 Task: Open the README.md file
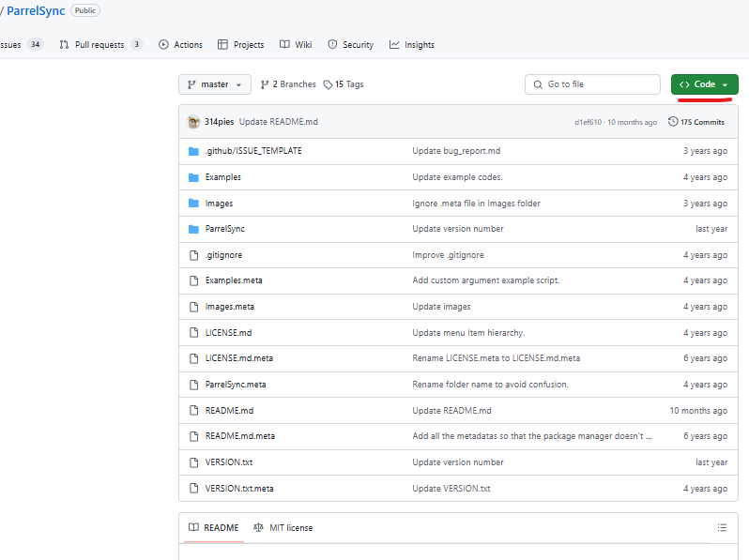tap(229, 411)
